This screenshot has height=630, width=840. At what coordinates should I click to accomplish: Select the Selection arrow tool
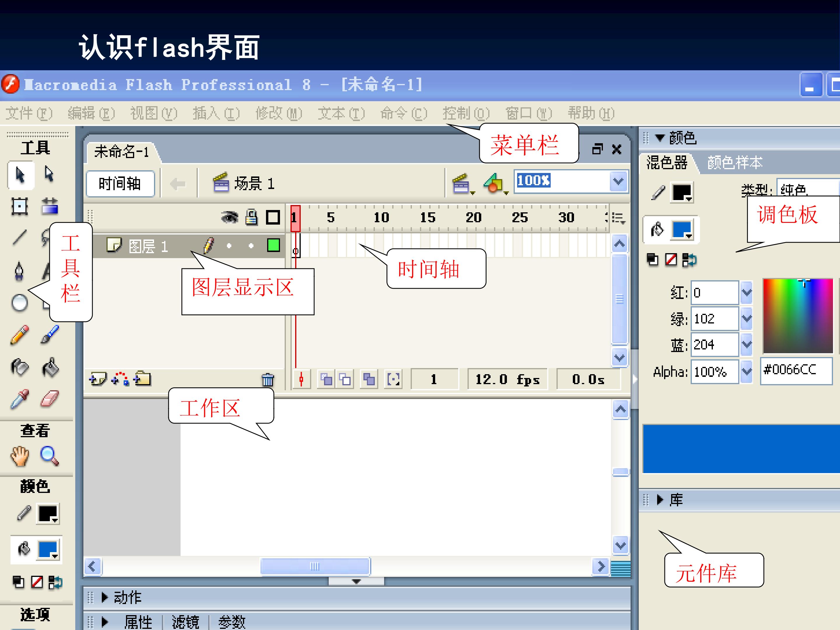(20, 175)
